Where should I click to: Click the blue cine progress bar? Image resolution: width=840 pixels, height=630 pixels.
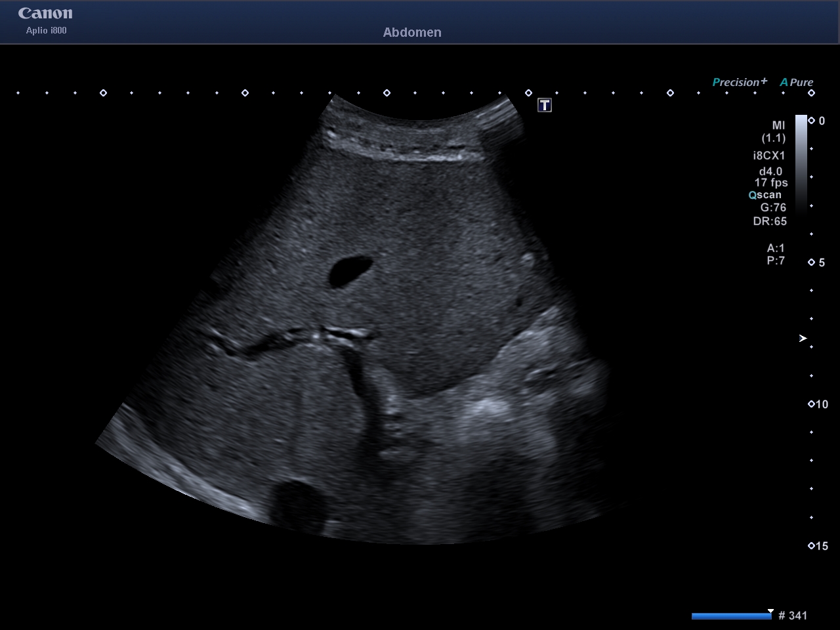[731, 616]
